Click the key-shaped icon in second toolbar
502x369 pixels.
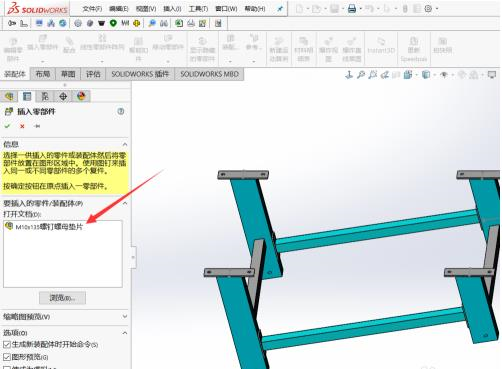click(12, 23)
